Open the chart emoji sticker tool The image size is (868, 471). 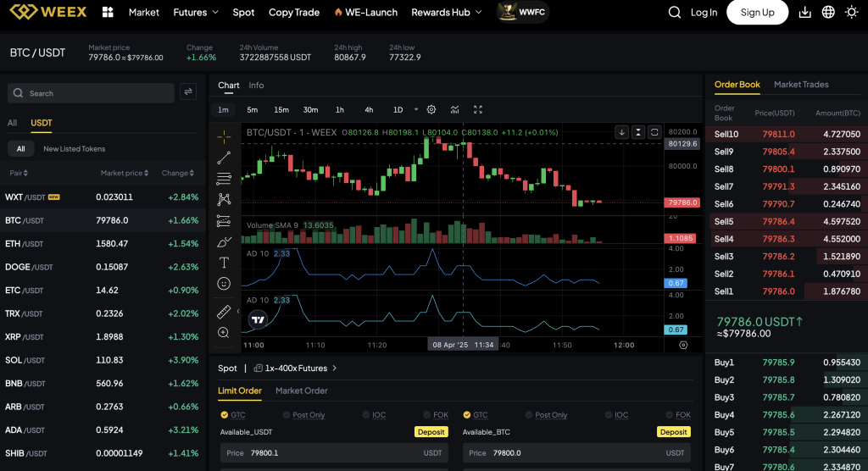coord(224,284)
